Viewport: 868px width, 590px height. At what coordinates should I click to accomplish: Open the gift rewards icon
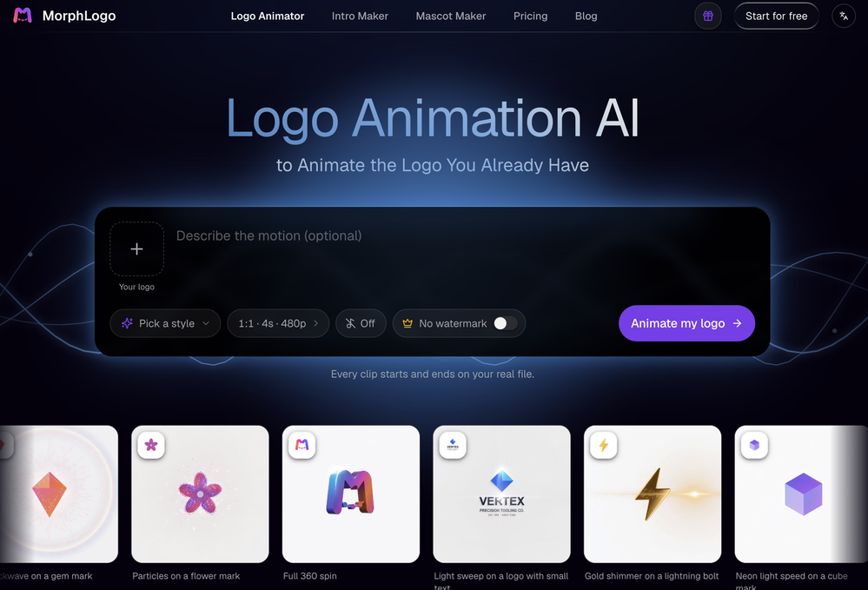708,16
